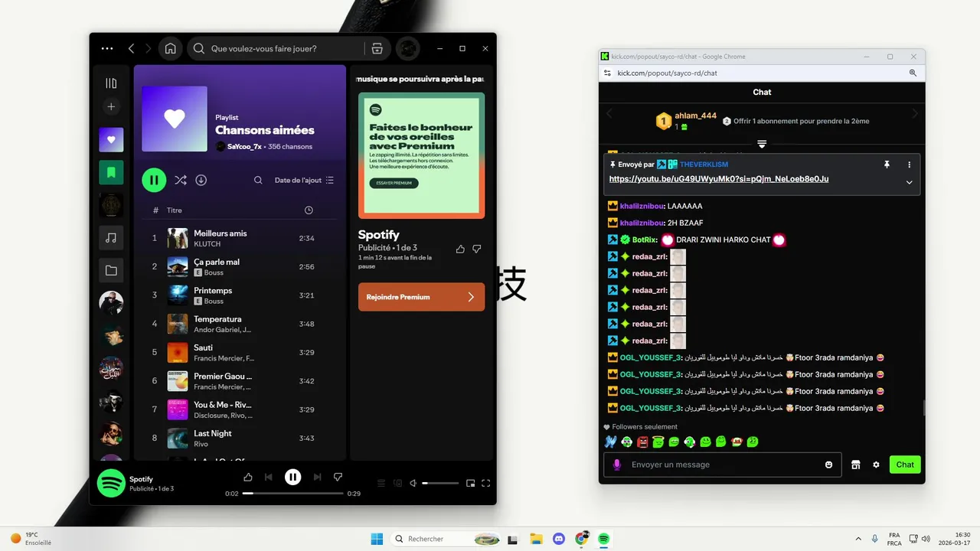Screen dimensions: 980x551
Task: Unpin the pinned chat message
Action: pos(887,165)
